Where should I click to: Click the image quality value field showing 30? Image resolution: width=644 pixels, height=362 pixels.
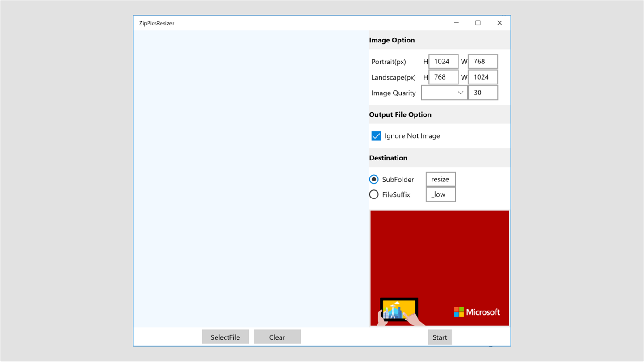coord(483,93)
